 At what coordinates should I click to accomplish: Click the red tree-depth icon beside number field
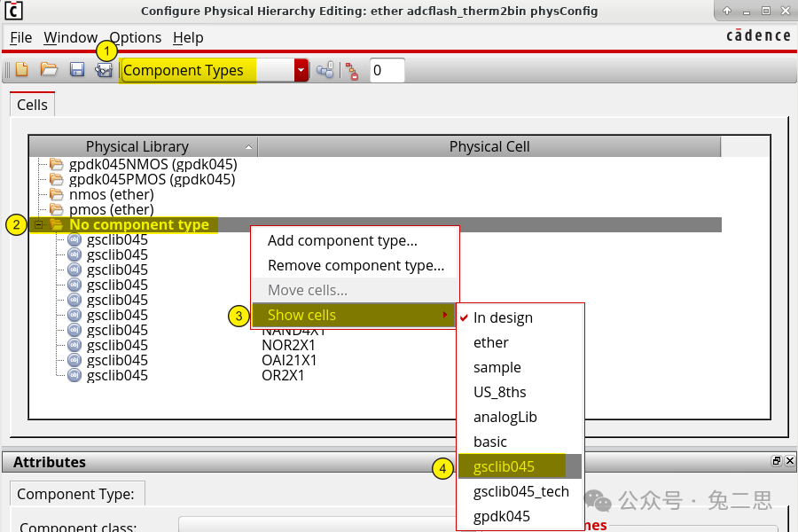352,71
